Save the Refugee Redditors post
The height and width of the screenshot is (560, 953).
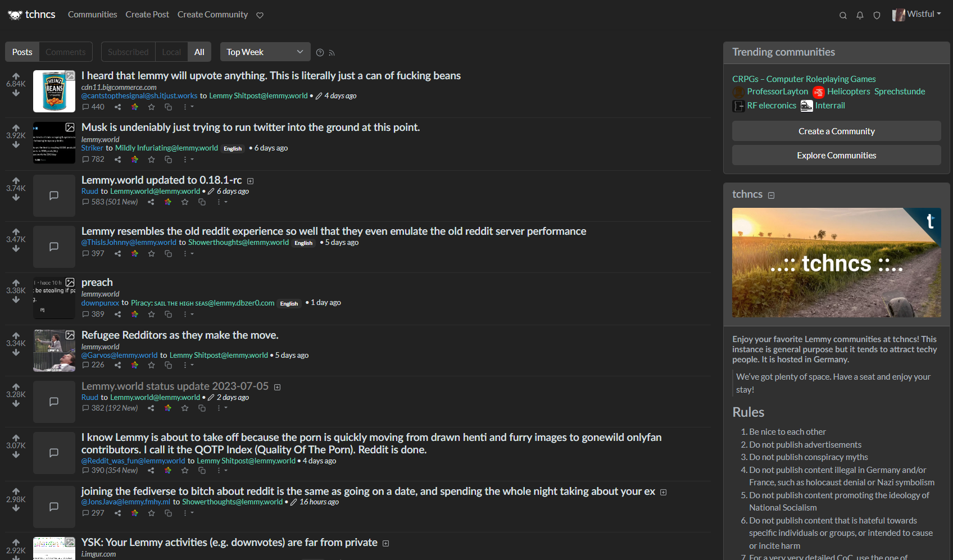coord(151,365)
